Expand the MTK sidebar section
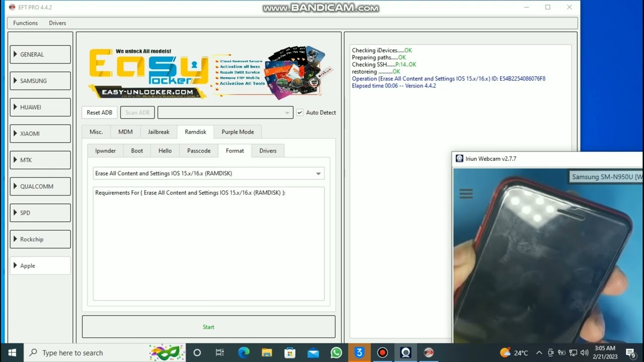This screenshot has width=644, height=362. pos(40,160)
